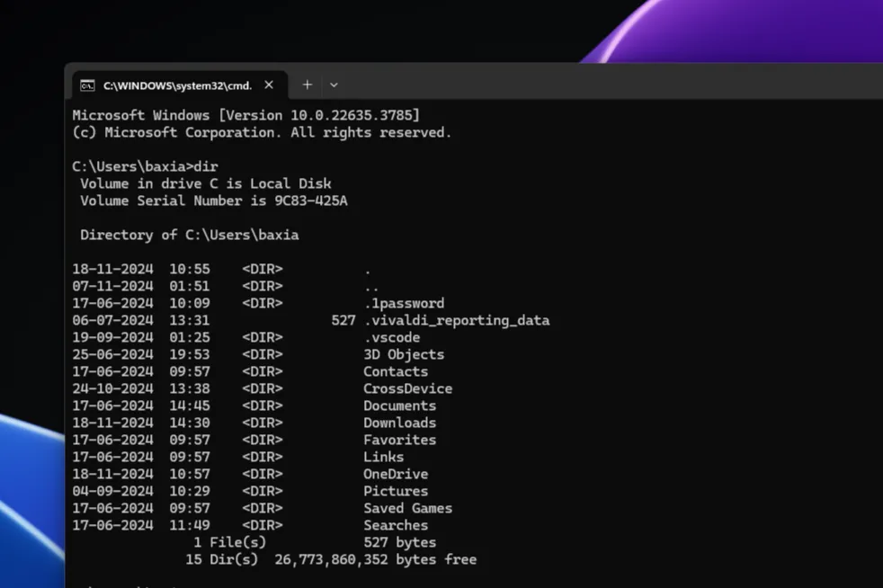The width and height of the screenshot is (883, 588).
Task: Click the serial number 9C83-425A
Action: pos(311,201)
